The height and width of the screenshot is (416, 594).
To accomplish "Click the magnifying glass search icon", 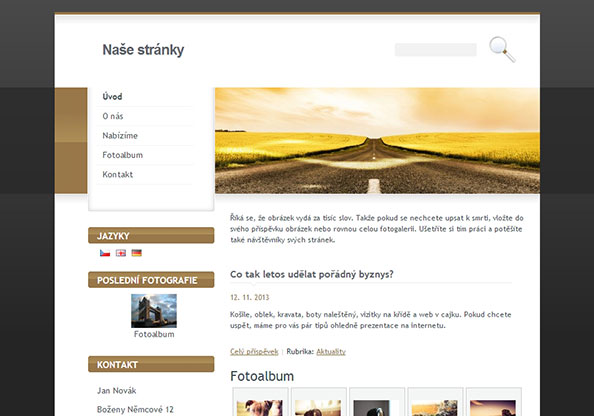I will [x=502, y=49].
